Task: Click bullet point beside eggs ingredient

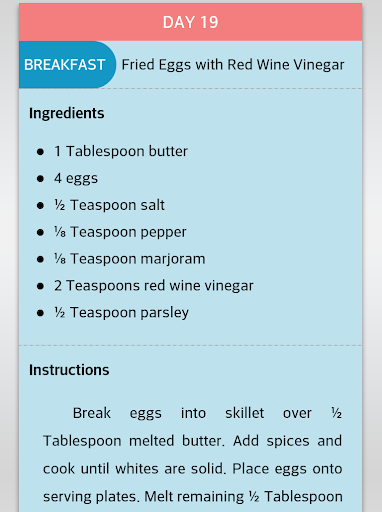Action: tap(40, 179)
